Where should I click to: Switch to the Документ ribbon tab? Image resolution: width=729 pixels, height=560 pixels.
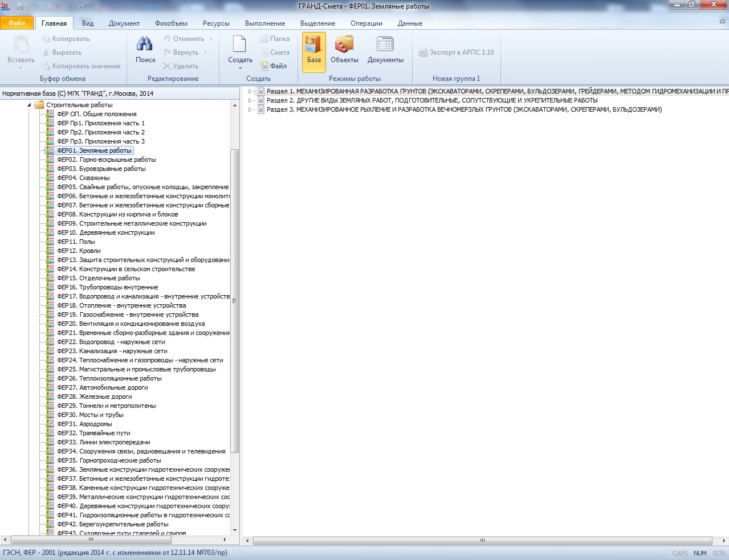click(x=124, y=23)
